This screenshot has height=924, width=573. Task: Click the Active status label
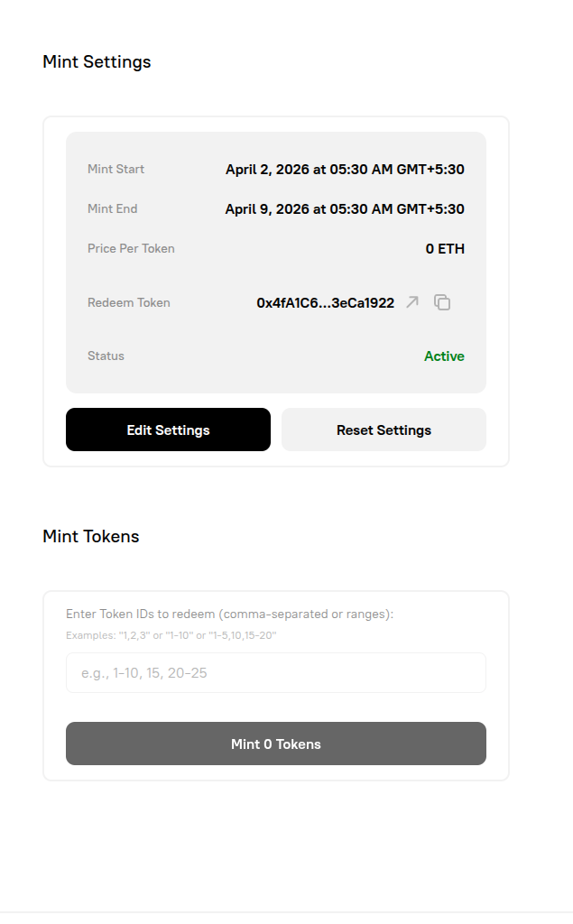444,356
